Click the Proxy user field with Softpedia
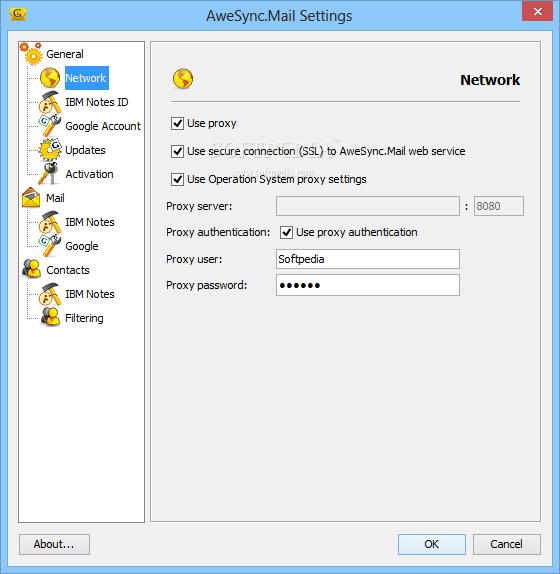 (x=368, y=259)
